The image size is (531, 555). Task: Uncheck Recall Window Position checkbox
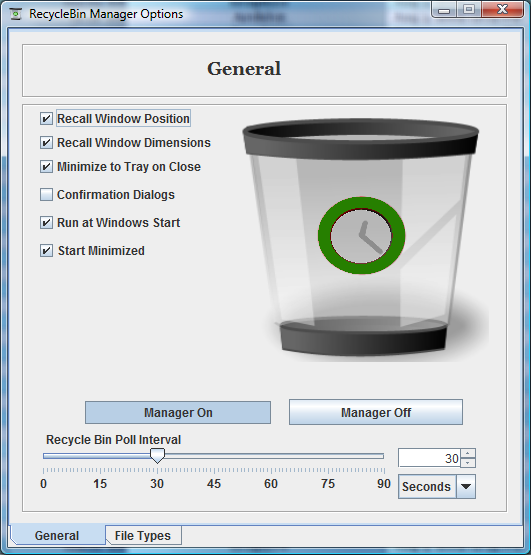click(46, 119)
